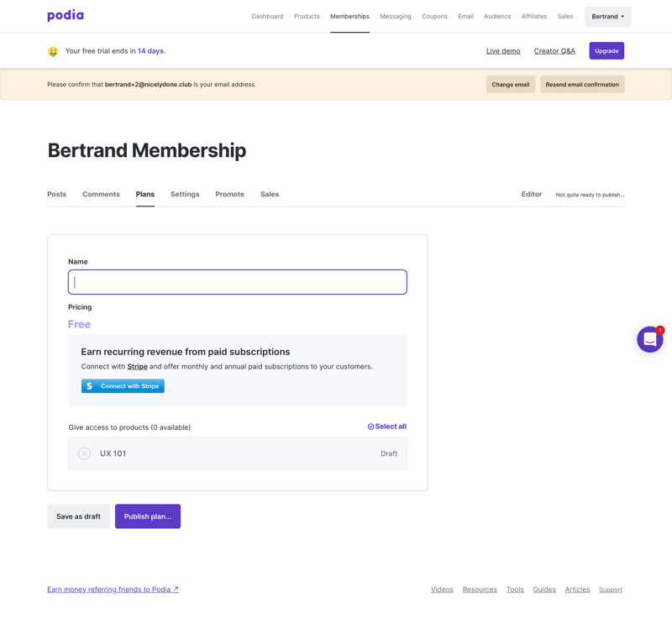The height and width of the screenshot is (623, 672).
Task: Click inside the plan Name field
Action: coord(237,281)
